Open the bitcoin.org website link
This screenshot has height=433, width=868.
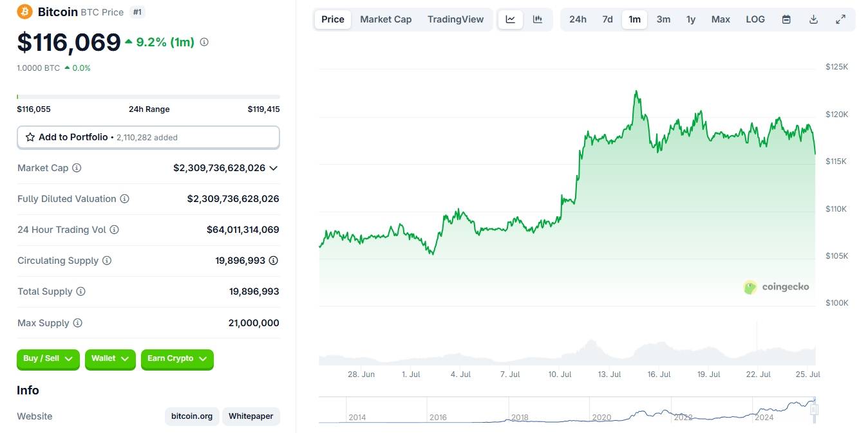192,416
